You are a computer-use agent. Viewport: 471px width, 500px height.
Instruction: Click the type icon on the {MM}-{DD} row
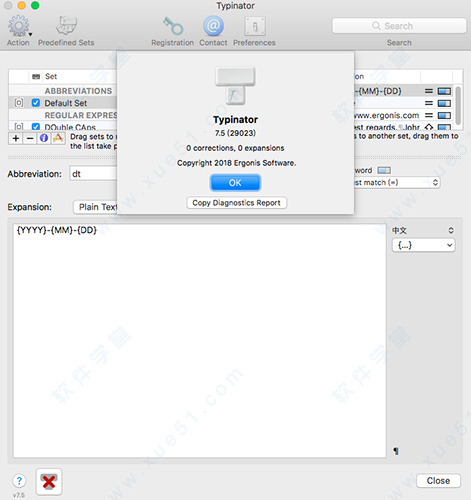click(x=444, y=91)
